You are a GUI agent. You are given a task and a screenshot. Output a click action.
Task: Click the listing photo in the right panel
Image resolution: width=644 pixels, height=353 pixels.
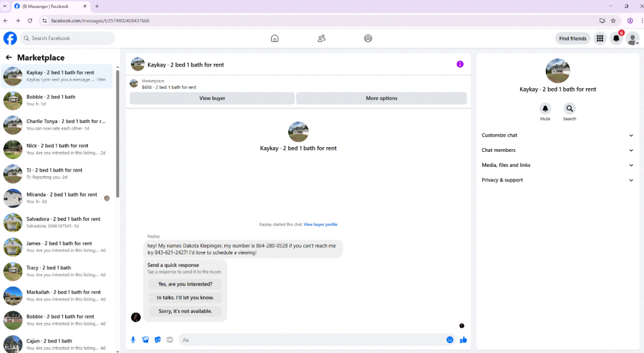coord(557,70)
